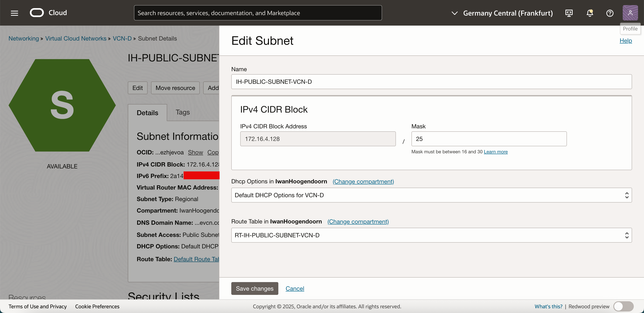
Task: Select the Details tab
Action: point(147,113)
